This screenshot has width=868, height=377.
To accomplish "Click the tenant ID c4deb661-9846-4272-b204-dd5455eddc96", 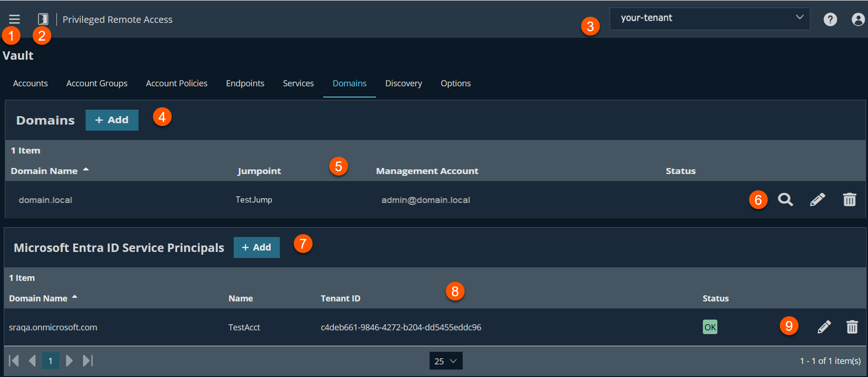I will pyautogui.click(x=401, y=328).
